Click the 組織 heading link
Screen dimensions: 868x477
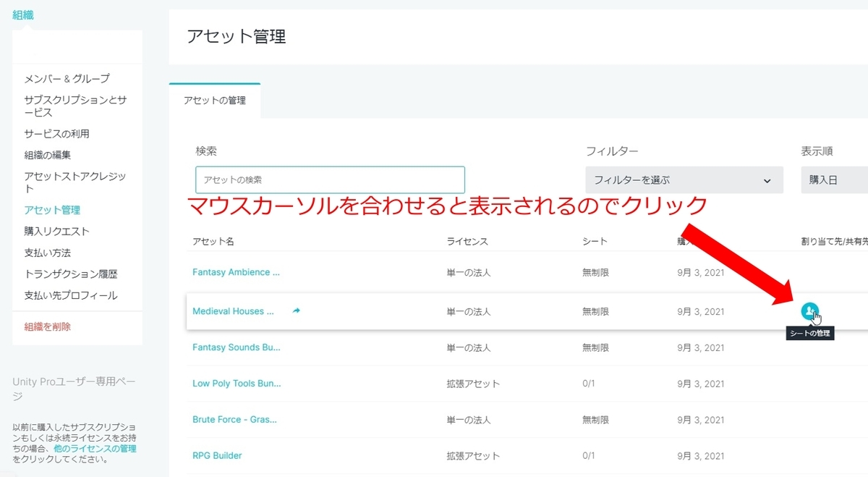tap(23, 14)
